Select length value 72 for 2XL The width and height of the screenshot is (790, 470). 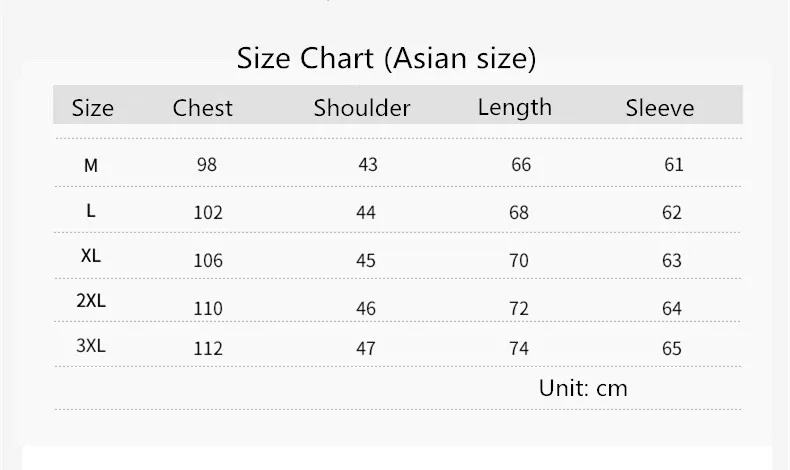[x=519, y=308]
